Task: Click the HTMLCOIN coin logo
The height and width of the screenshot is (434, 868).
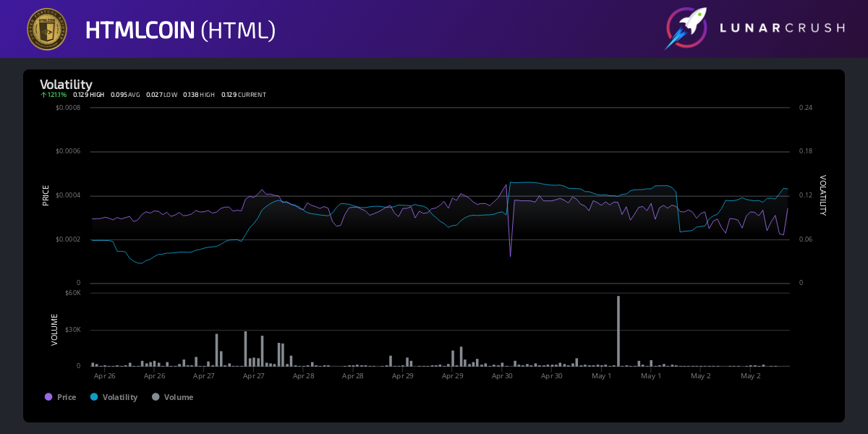Action: tap(46, 29)
